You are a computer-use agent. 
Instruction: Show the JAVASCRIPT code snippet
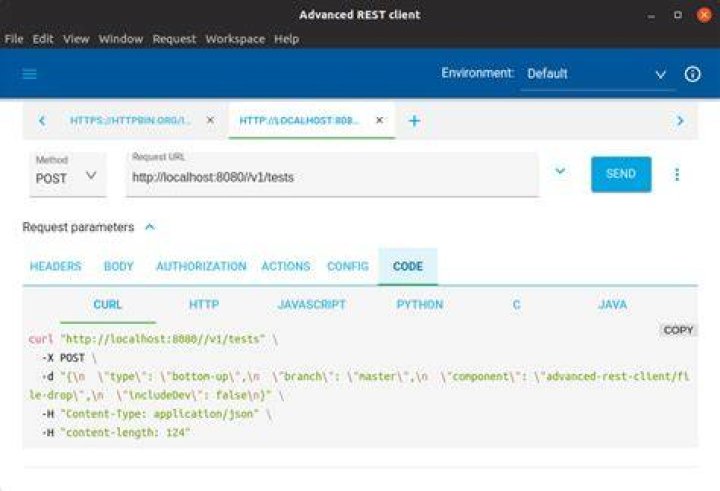click(311, 305)
